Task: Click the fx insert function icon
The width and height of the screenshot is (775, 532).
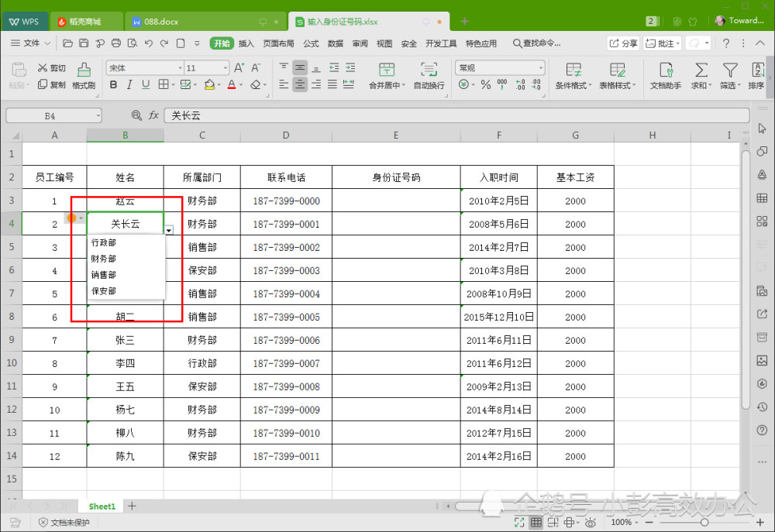Action: click(153, 115)
